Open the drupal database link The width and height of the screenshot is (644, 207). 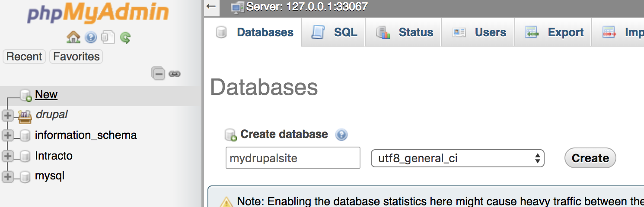(51, 115)
